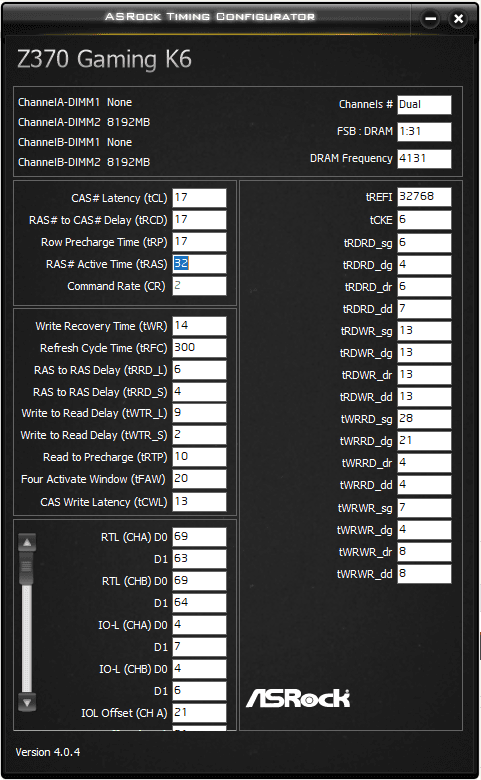Select the IO-L (CHB) D1 field showing 6

[x=199, y=690]
